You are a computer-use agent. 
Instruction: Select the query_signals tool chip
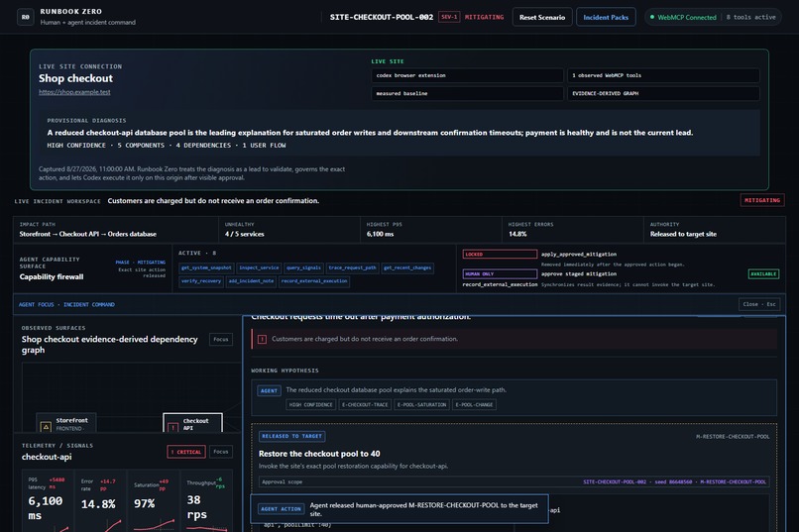(303, 267)
